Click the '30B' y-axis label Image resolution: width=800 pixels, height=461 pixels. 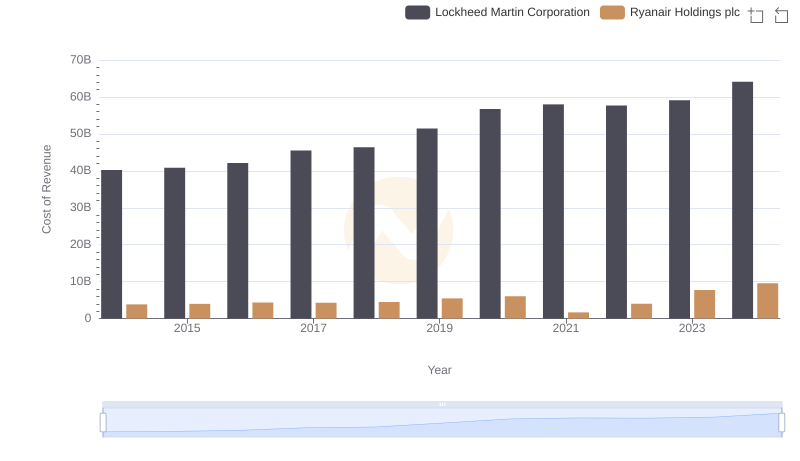(x=81, y=208)
